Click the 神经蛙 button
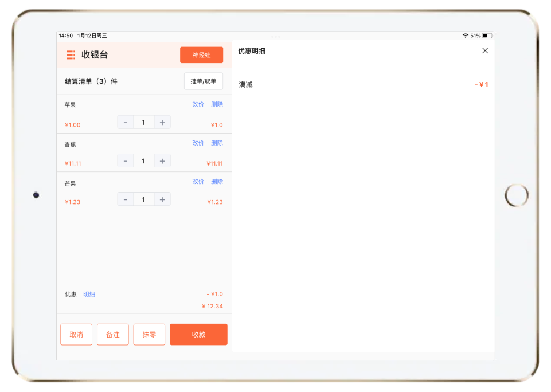 [x=201, y=55]
